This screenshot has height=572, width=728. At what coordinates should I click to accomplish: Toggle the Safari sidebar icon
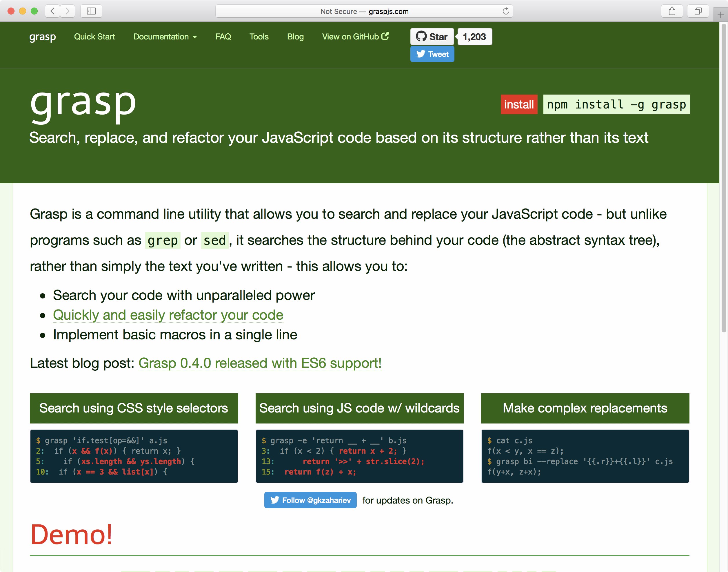point(91,11)
